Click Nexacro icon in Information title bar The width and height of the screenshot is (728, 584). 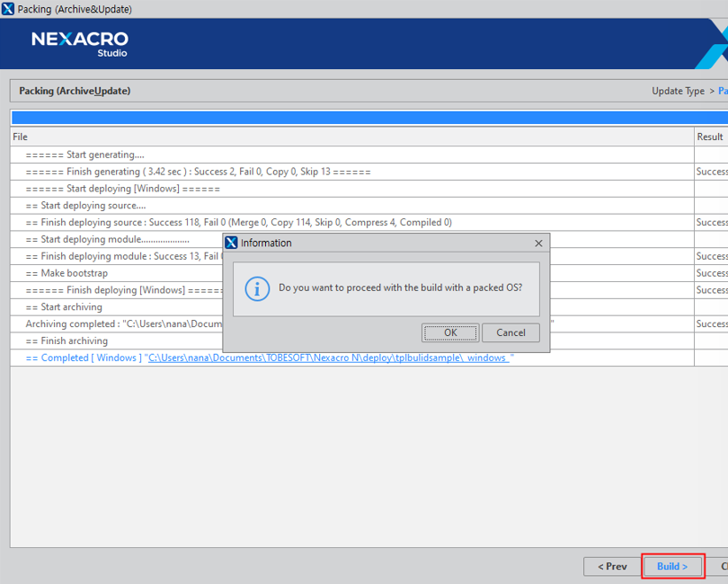[232, 243]
